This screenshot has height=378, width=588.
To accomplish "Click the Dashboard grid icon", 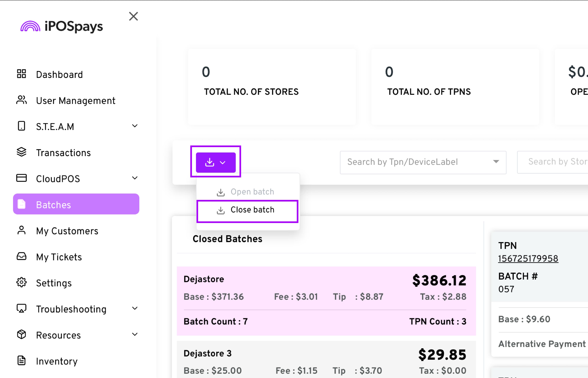I will tap(21, 74).
